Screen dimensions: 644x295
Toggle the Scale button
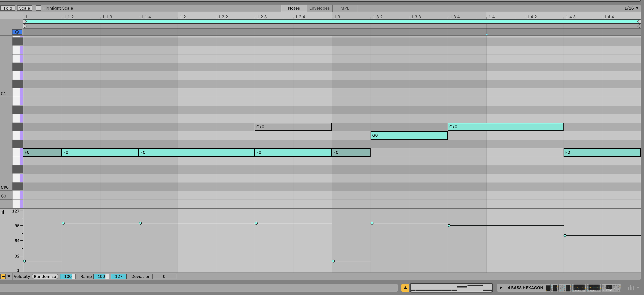(24, 8)
